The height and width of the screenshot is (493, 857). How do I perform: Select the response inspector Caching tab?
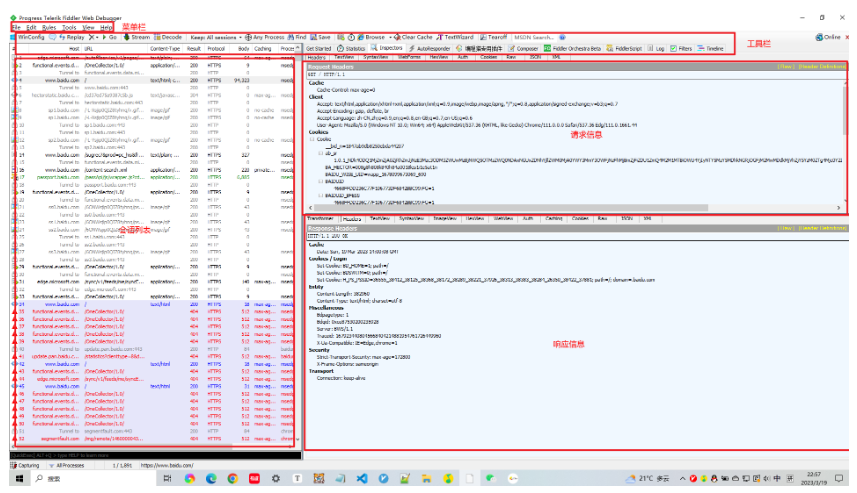click(x=554, y=219)
